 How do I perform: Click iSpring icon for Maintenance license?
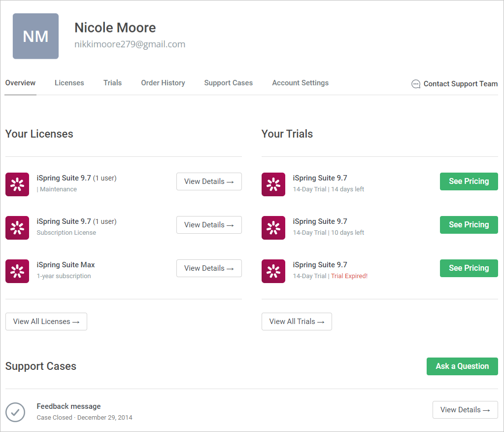[17, 184]
